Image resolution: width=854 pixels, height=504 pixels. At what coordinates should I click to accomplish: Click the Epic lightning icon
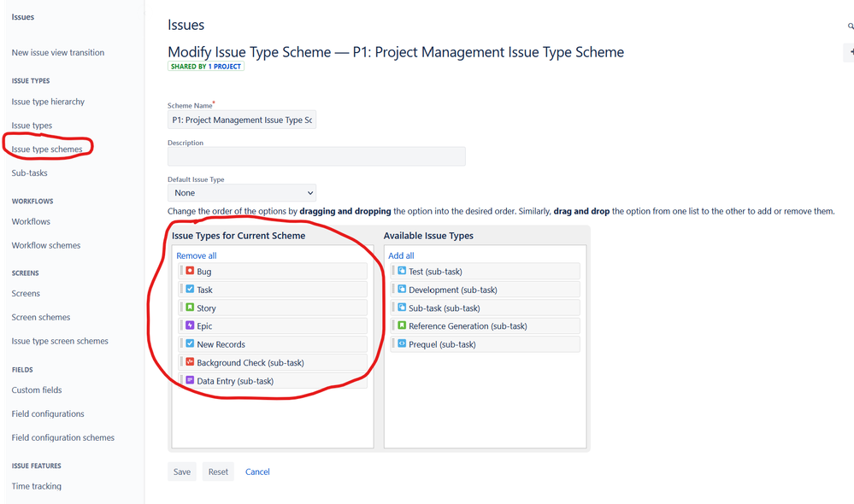click(x=190, y=325)
